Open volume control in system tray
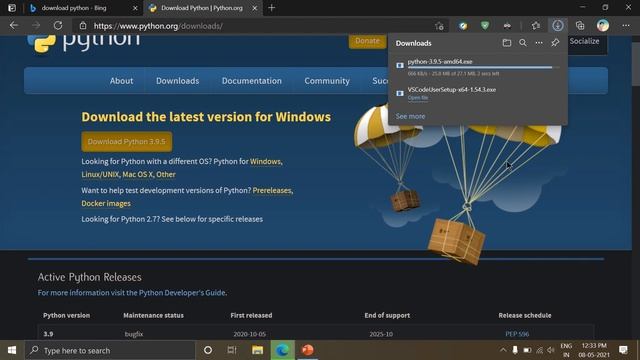 pyautogui.click(x=551, y=350)
